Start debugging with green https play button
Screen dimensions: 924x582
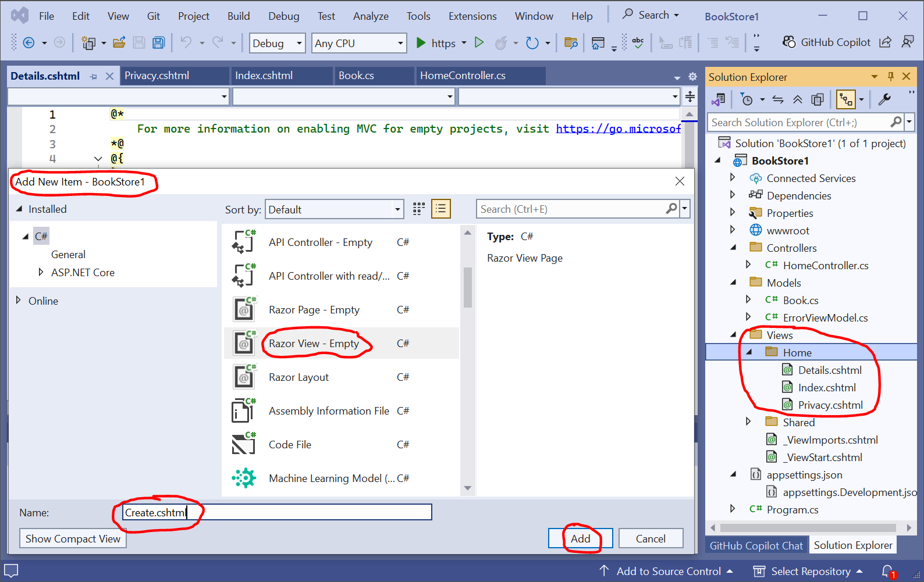tap(436, 43)
